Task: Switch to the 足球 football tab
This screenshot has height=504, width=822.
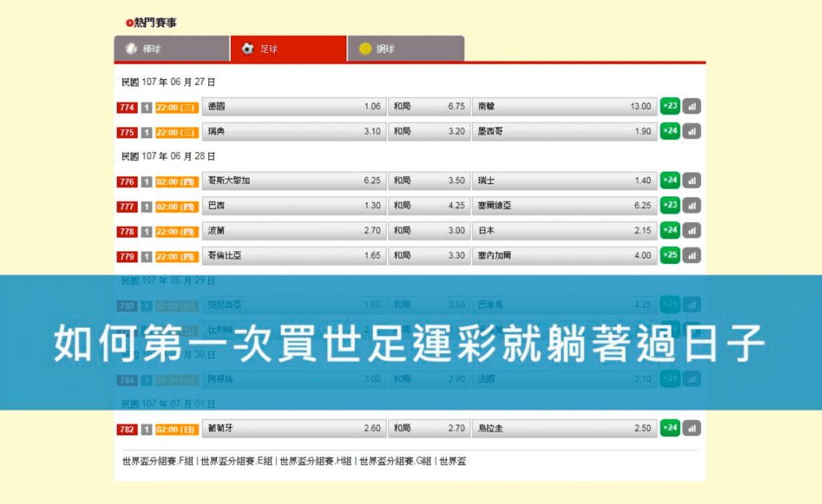Action: 288,49
